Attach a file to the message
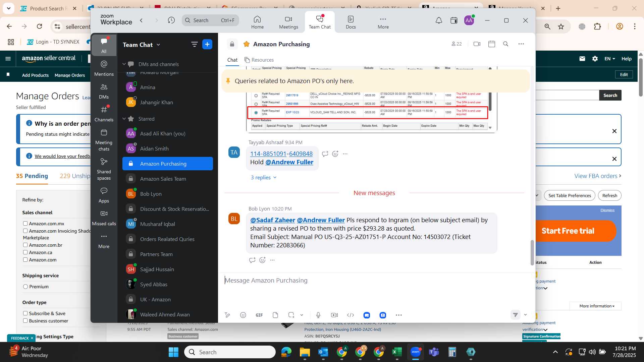 (275, 315)
